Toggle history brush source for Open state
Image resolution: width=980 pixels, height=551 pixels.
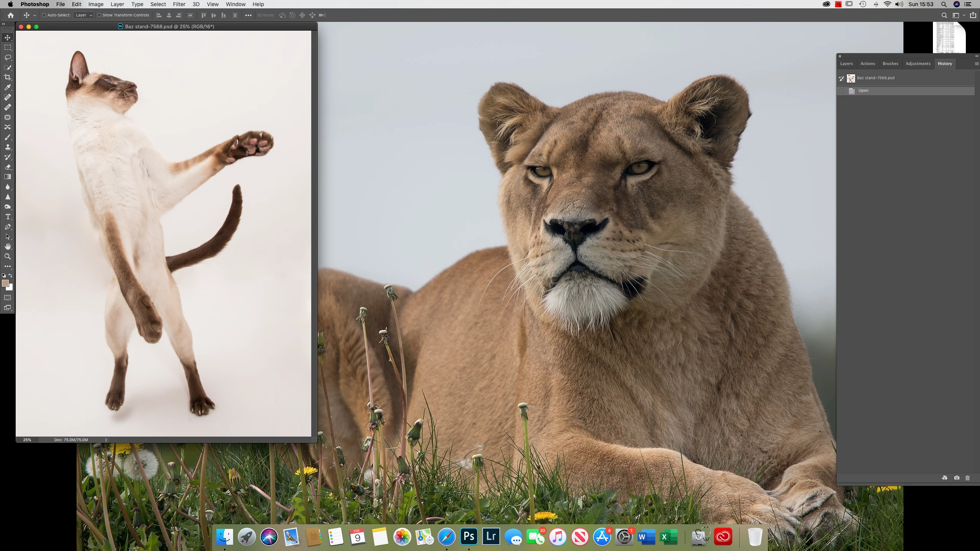pyautogui.click(x=841, y=91)
